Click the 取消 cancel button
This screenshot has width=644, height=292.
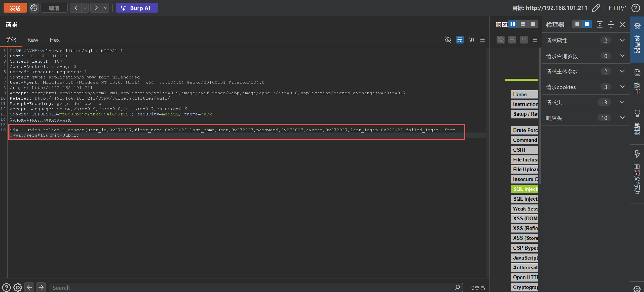pos(54,8)
